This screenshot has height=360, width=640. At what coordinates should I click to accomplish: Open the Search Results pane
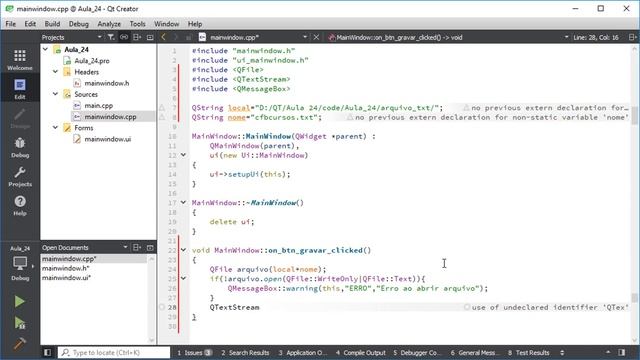(x=245, y=352)
